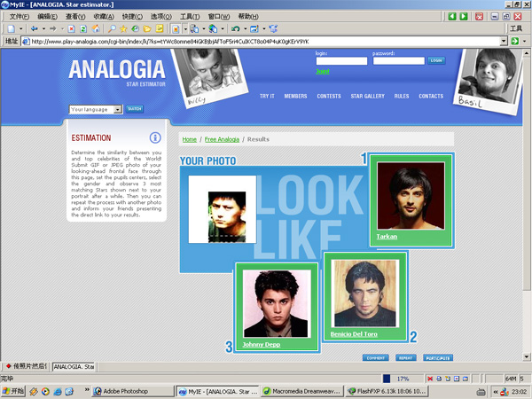Open Back button history dropdown arrow
Screen dimensions: 532x399
tap(43, 29)
